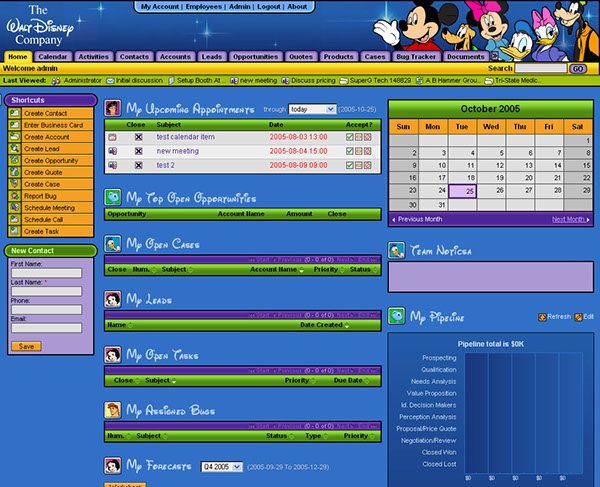The image size is (600, 487).
Task: Close the 'test 2' appointment
Action: click(x=139, y=165)
